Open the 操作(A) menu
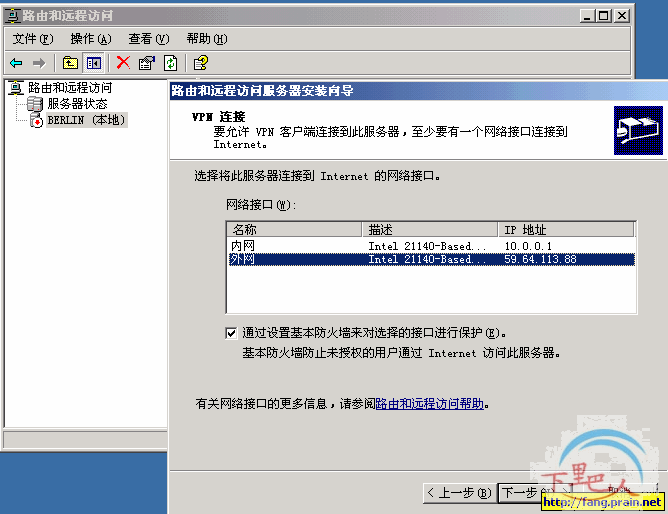The width and height of the screenshot is (668, 514). [91, 39]
